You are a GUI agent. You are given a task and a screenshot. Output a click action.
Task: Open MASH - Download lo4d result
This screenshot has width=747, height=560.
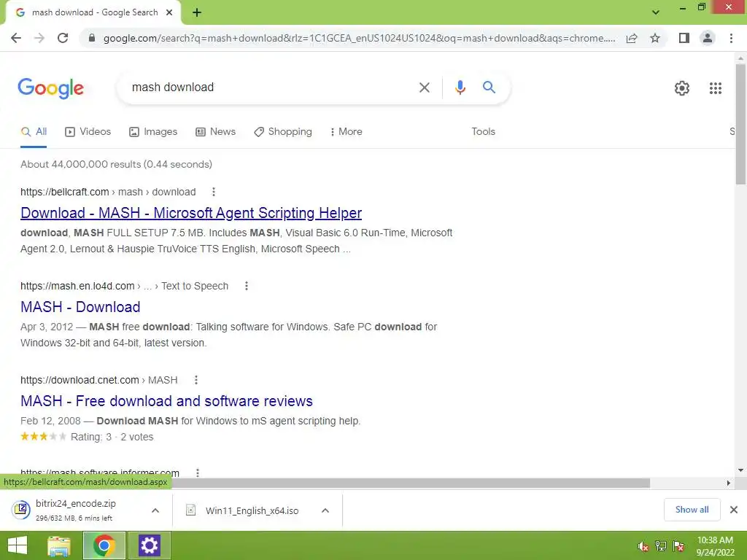(x=80, y=307)
